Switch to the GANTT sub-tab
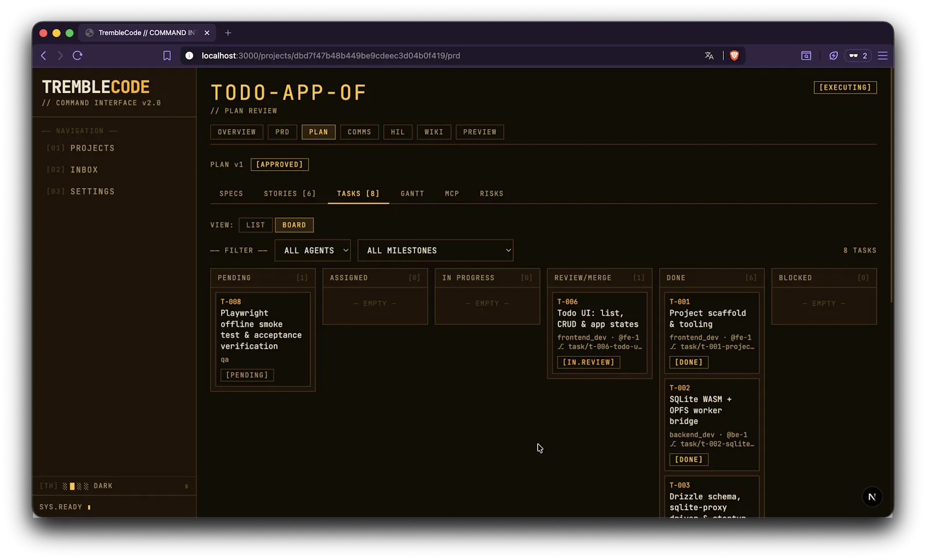Image resolution: width=926 pixels, height=560 pixels. pos(412,194)
